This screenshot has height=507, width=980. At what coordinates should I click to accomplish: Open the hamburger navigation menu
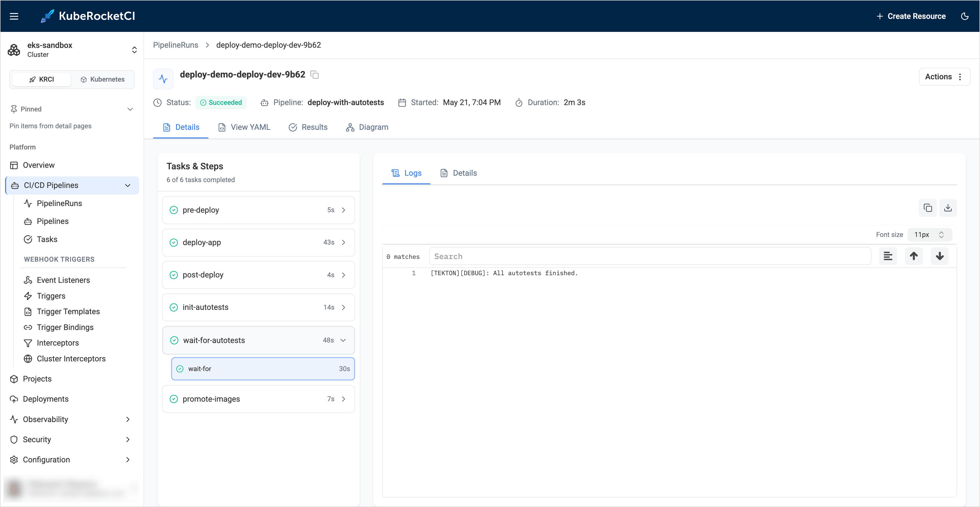point(14,16)
